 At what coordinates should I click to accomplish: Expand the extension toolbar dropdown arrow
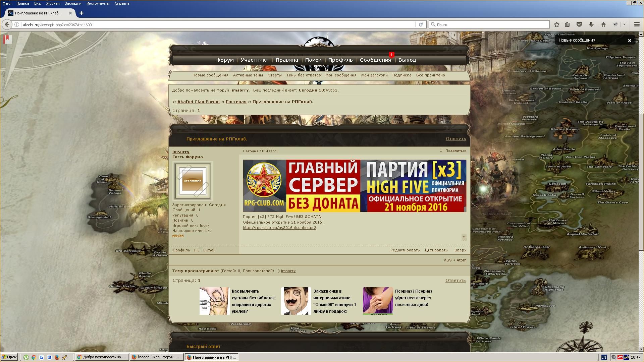(x=624, y=24)
